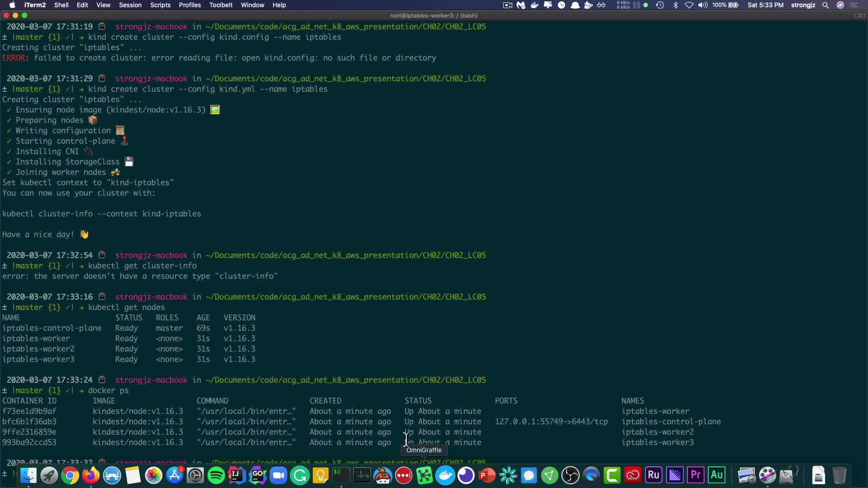
Task: Open the strongjz user menu
Action: (x=803, y=5)
